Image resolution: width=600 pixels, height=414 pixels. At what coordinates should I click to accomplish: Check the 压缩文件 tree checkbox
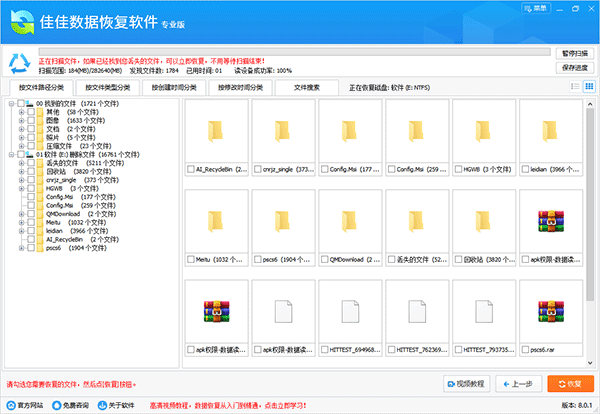[31, 146]
